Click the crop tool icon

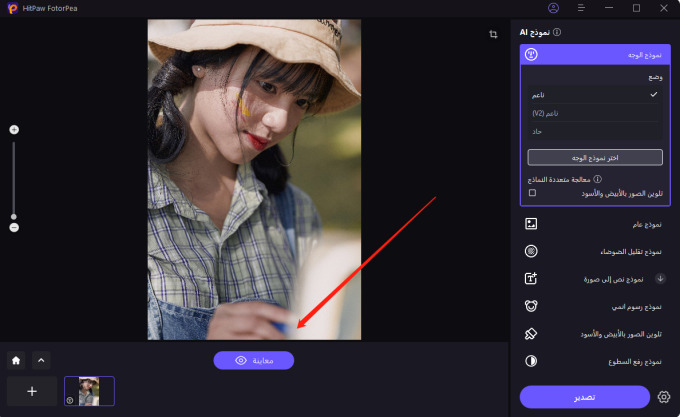point(494,34)
